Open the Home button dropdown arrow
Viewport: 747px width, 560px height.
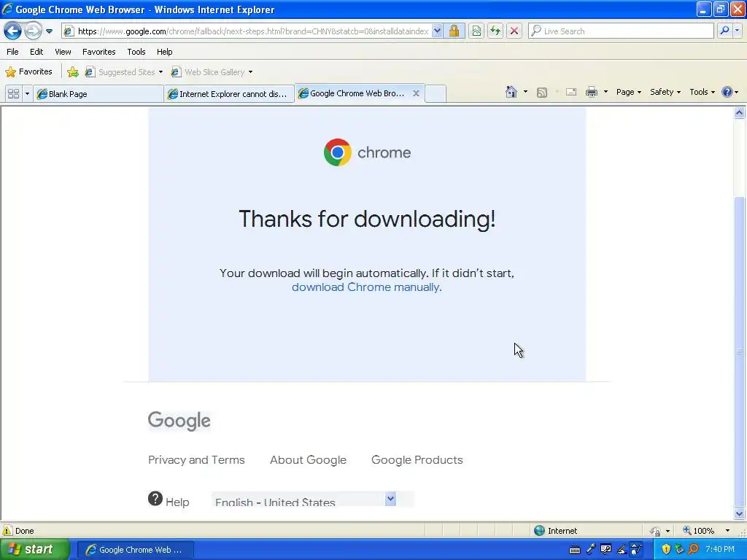click(525, 92)
